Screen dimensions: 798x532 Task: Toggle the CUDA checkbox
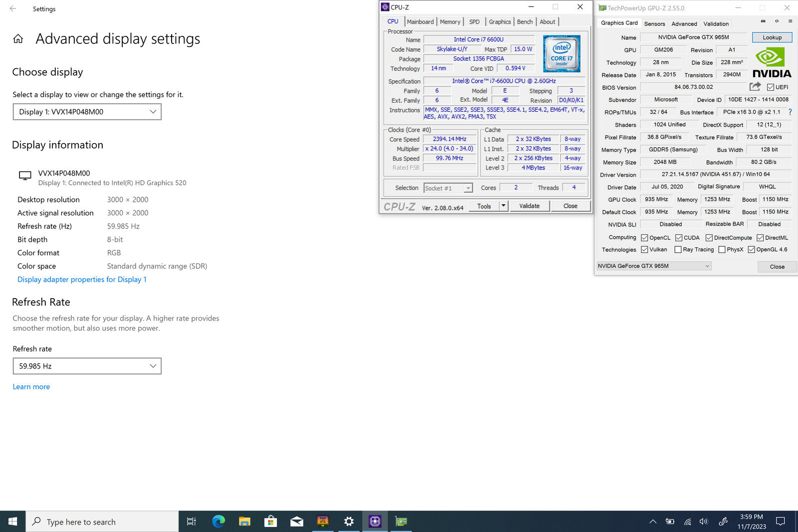point(679,238)
